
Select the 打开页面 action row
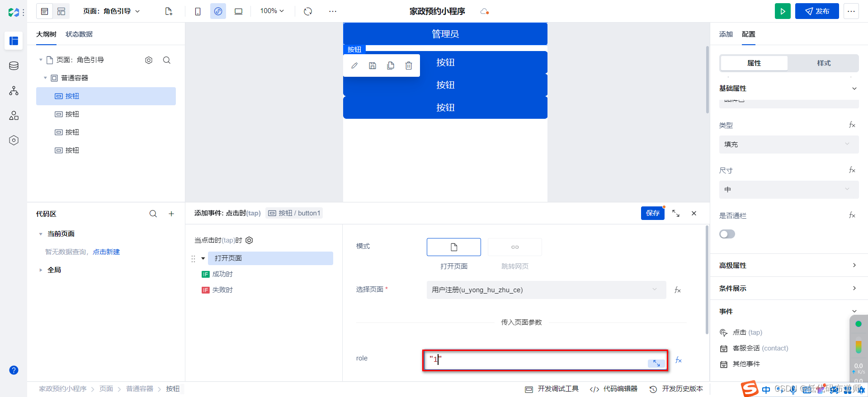pos(270,258)
